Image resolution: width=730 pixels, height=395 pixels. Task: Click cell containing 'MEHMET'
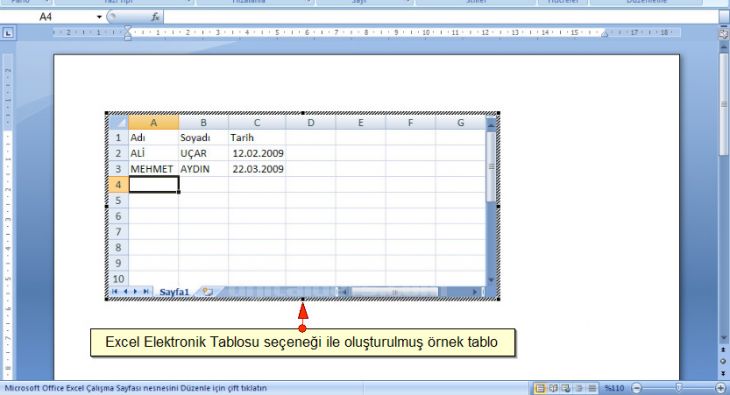pos(154,169)
